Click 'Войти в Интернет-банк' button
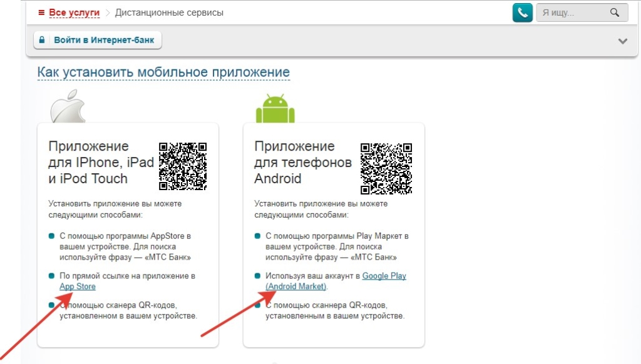The width and height of the screenshot is (641, 364). [97, 40]
